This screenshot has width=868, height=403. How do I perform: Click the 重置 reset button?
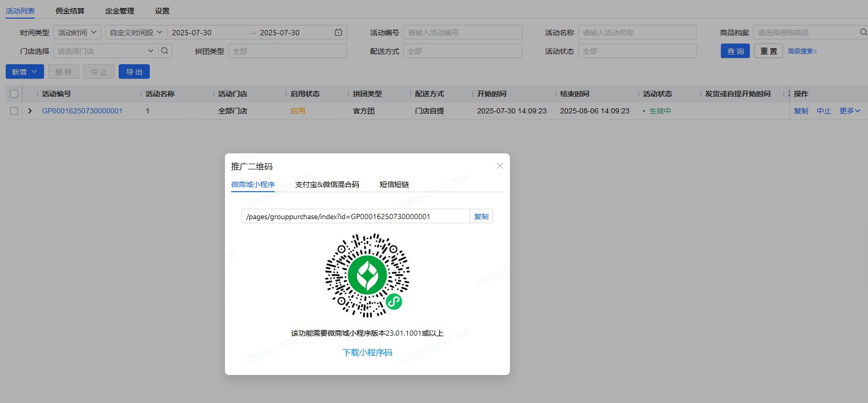click(x=769, y=51)
